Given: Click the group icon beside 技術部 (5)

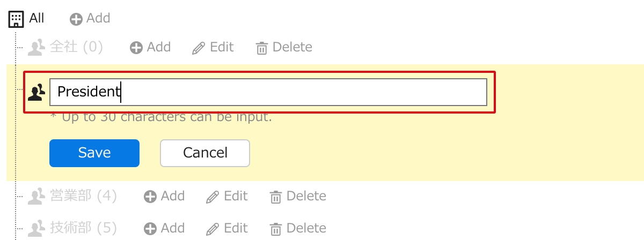Looking at the screenshot, I should point(36,229).
